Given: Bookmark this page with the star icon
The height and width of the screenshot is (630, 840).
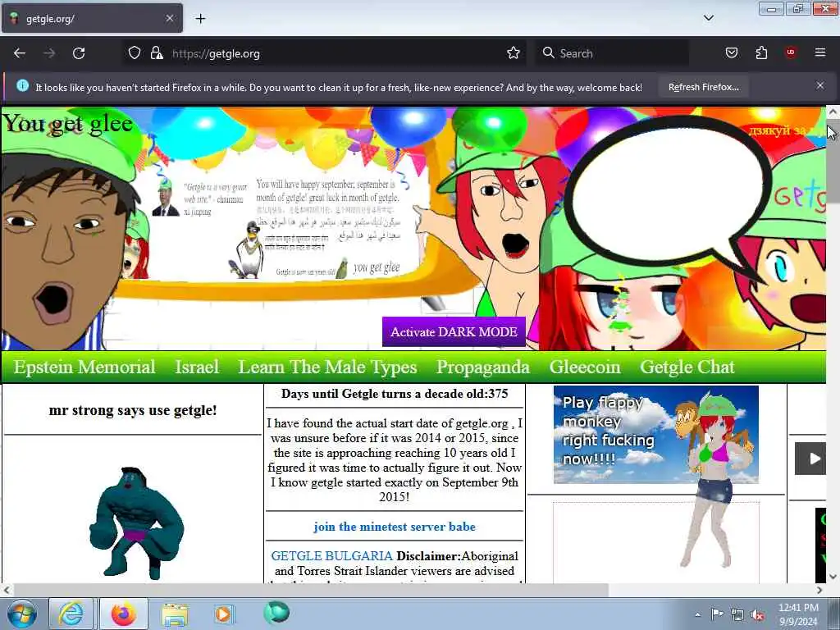Looking at the screenshot, I should pos(514,53).
